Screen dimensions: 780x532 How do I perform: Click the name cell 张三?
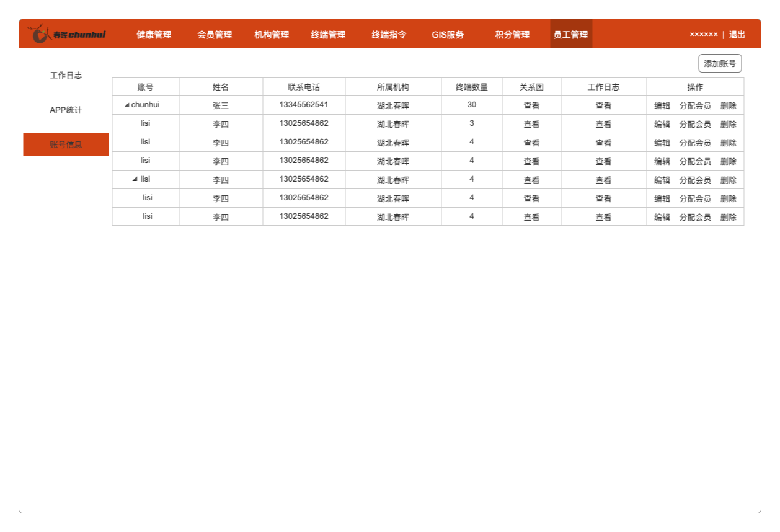[x=221, y=105]
